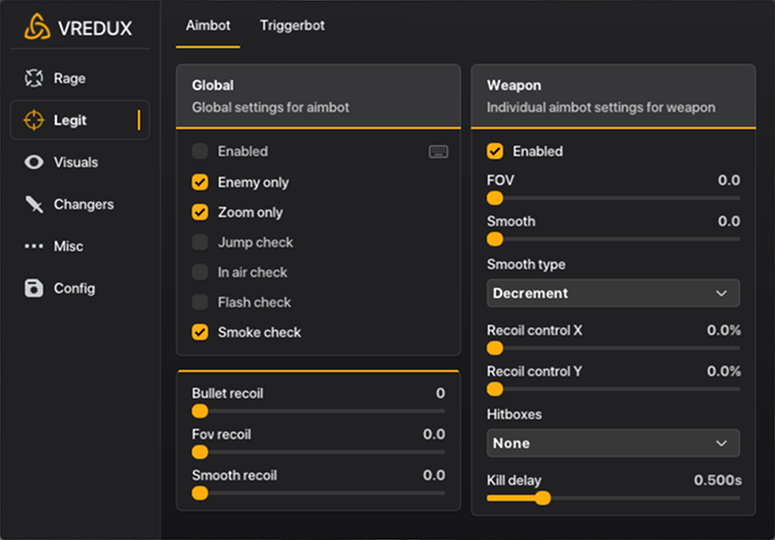Screen dimensions: 775x540
Task: Open the Rage section icon
Action: 35,78
